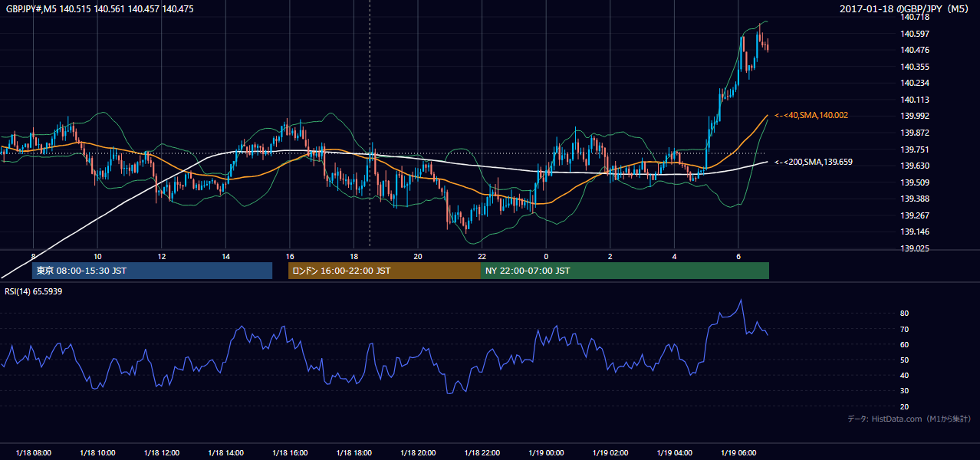Viewport: 980px width, 460px height.
Task: Click the 1/18 12:00 time label
Action: [x=161, y=453]
